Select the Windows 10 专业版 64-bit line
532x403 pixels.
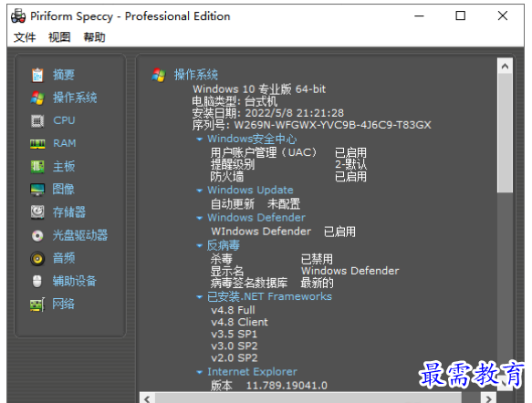tap(259, 89)
